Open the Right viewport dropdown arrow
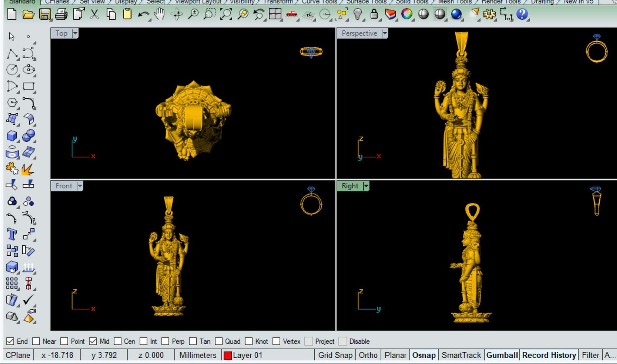Image resolution: width=617 pixels, height=364 pixels. [366, 186]
